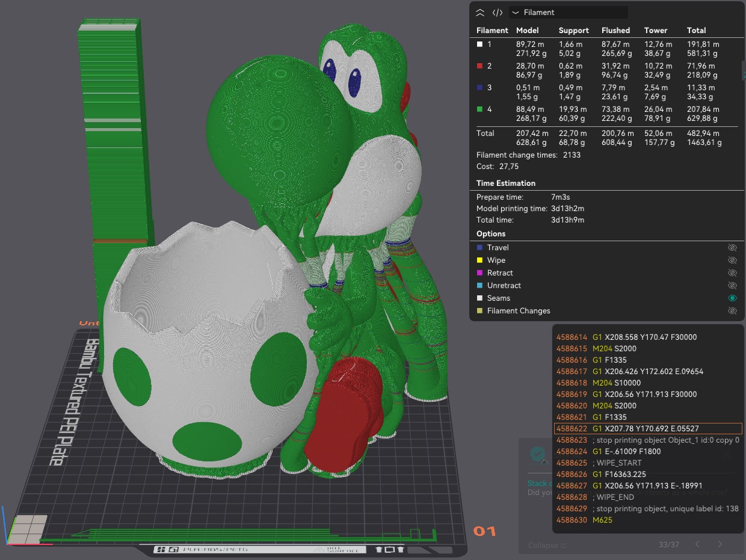Click the G-code view code brackets icon
Screen dimensions: 746x560
[x=498, y=13]
